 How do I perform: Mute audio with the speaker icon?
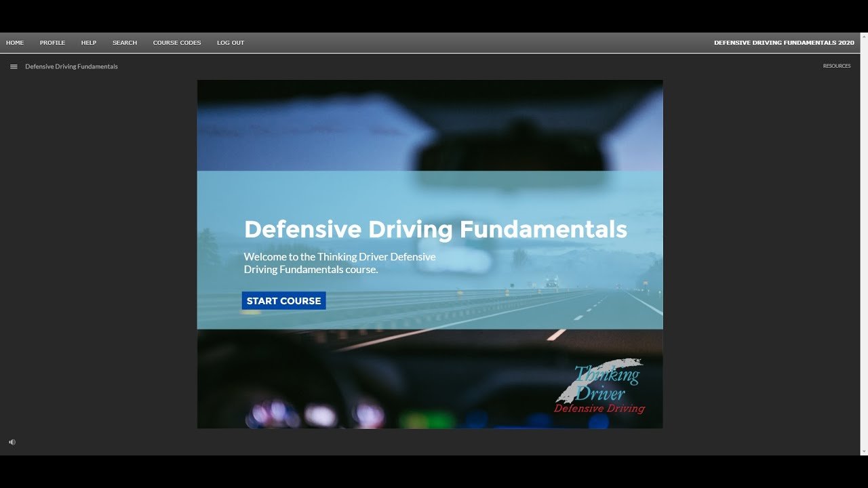click(12, 442)
